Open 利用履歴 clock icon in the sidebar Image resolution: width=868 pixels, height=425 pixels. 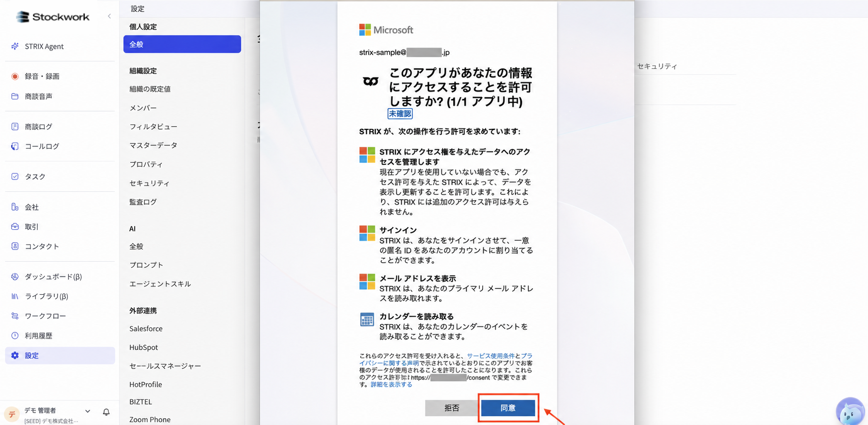(x=15, y=335)
